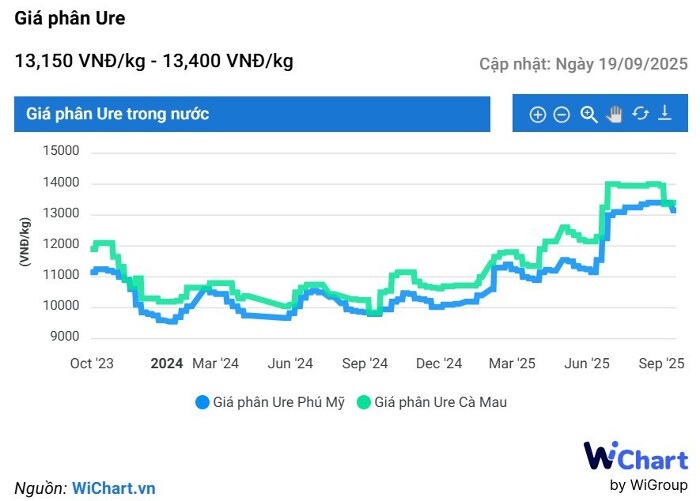Activate the hand pan tool
Image resolution: width=700 pixels, height=501 pixels.
(614, 115)
